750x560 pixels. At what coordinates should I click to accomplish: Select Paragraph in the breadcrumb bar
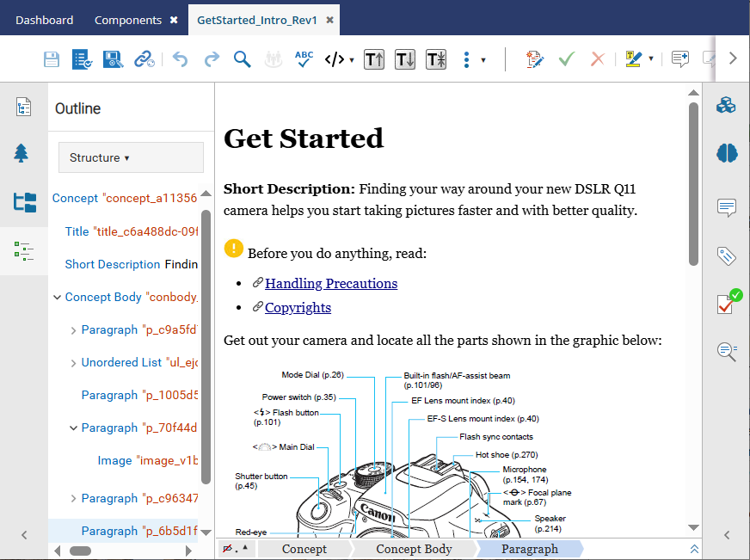(x=530, y=549)
